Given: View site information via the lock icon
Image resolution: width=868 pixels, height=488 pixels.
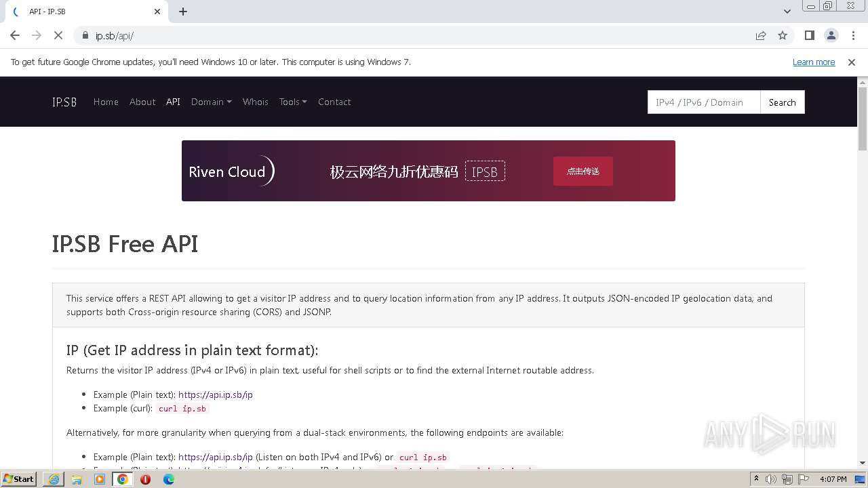Looking at the screenshot, I should click(x=85, y=36).
